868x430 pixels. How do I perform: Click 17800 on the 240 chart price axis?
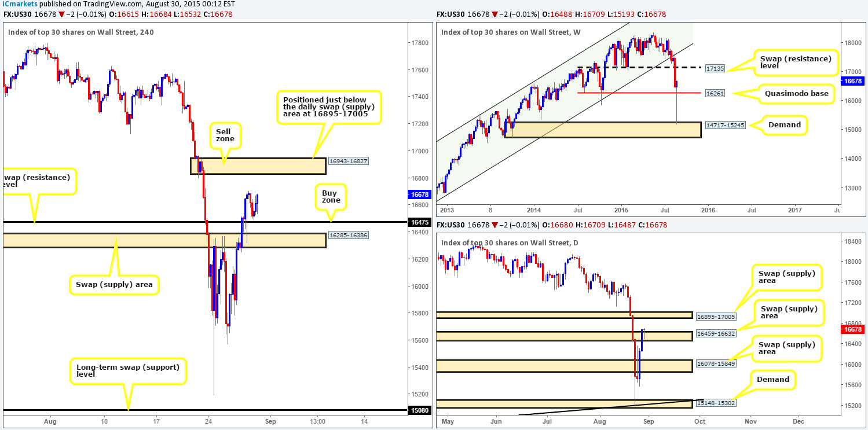click(420, 43)
